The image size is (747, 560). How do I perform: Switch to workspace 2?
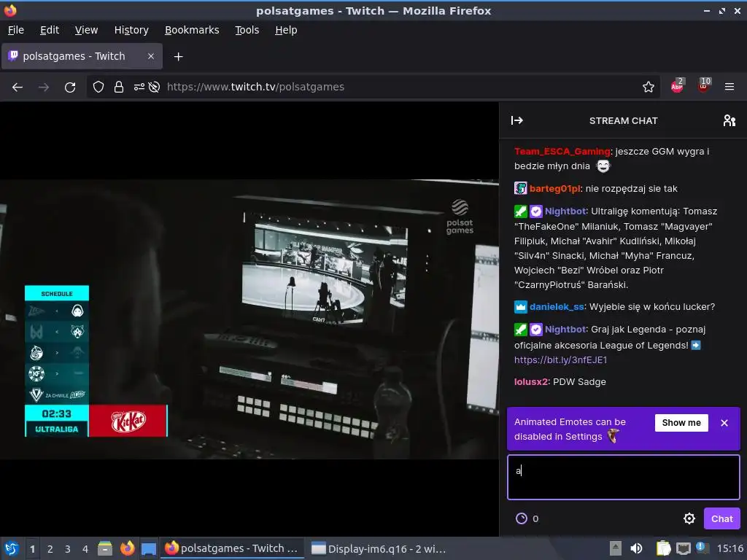tap(50, 549)
